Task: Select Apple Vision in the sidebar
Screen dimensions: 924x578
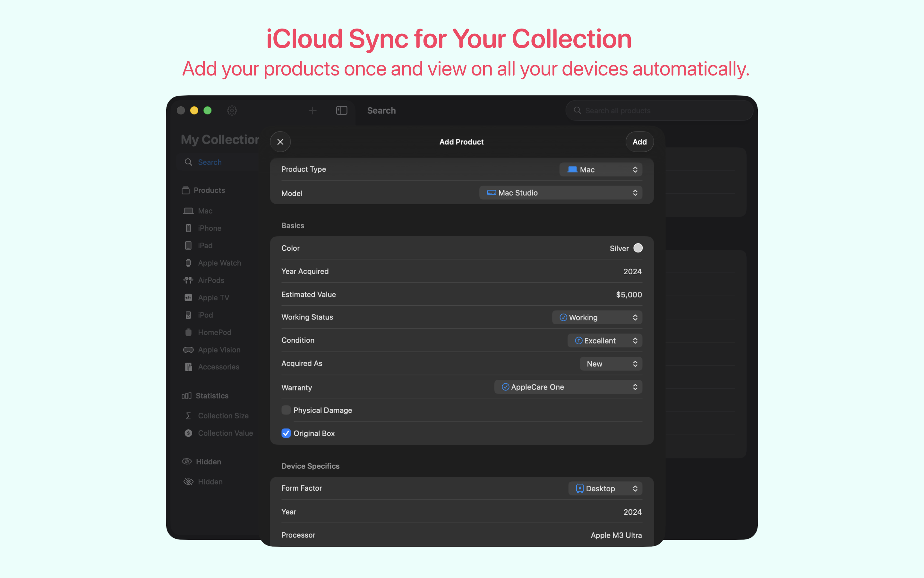Action: tap(219, 350)
